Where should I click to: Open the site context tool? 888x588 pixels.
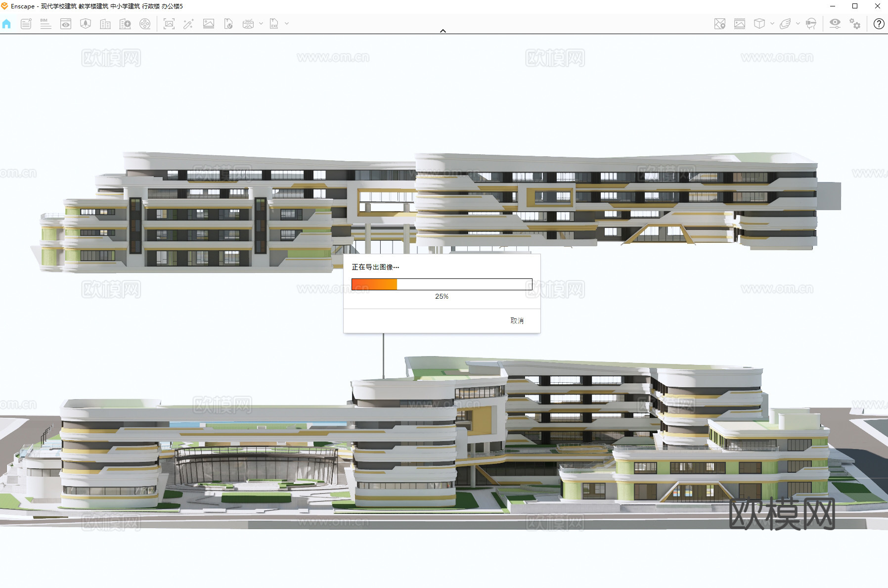click(86, 24)
